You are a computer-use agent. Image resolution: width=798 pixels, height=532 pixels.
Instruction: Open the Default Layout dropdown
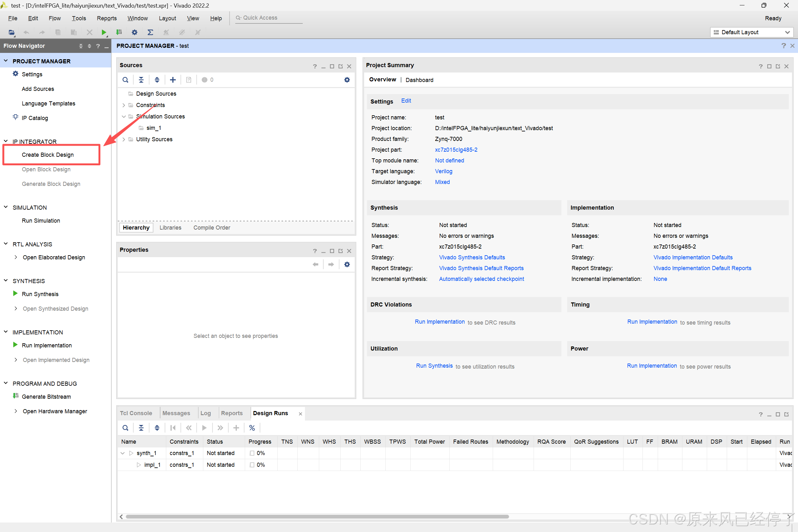751,32
